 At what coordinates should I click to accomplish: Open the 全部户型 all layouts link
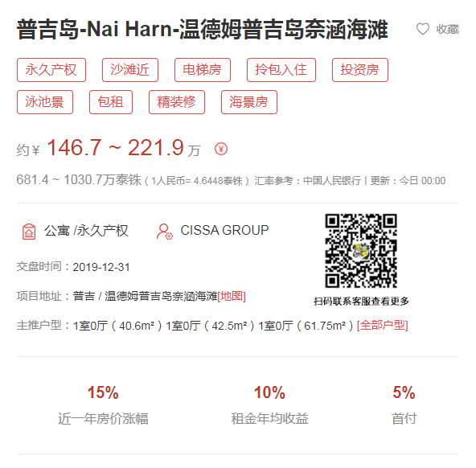tap(383, 326)
